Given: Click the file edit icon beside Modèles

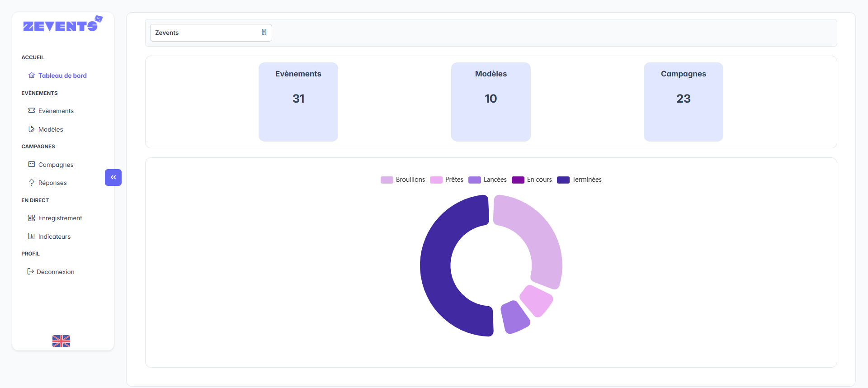Looking at the screenshot, I should [x=32, y=129].
